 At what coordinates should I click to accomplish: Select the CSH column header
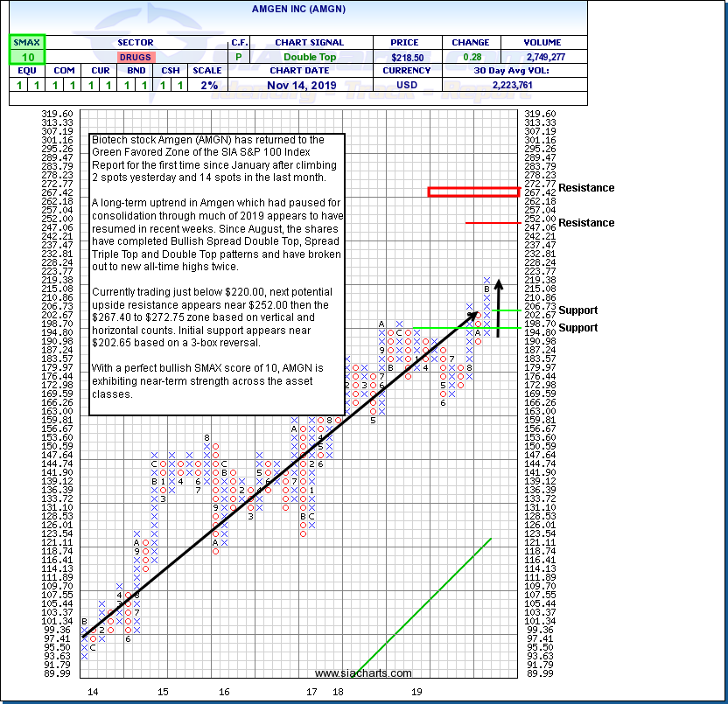click(x=171, y=71)
